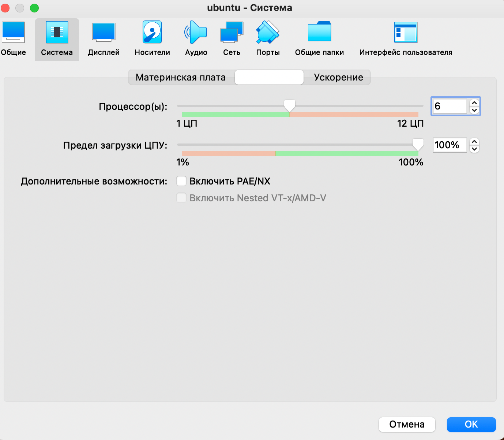Click the Процессор(ы) slider handle

[x=290, y=105]
